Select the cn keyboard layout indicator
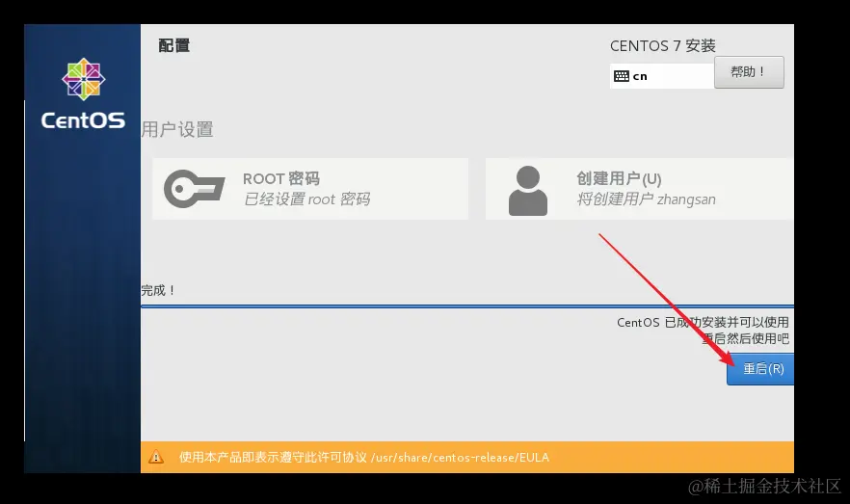This screenshot has width=850, height=504. 661,76
